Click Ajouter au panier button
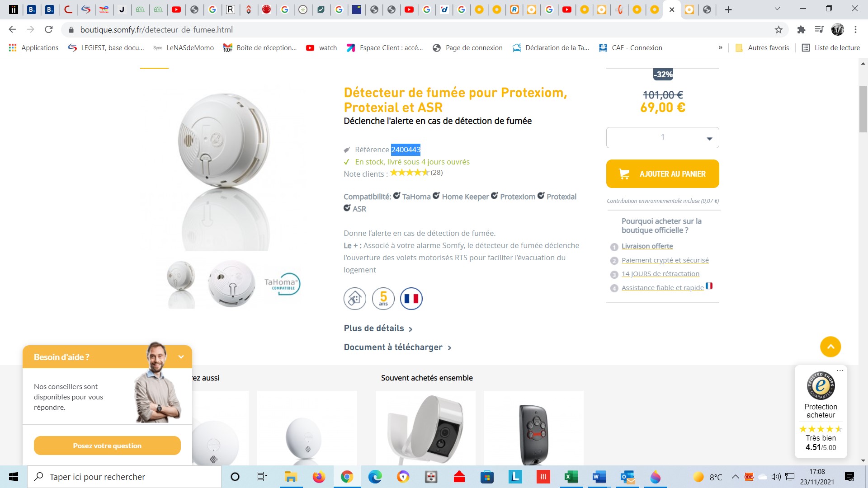Image resolution: width=868 pixels, height=488 pixels. (663, 174)
